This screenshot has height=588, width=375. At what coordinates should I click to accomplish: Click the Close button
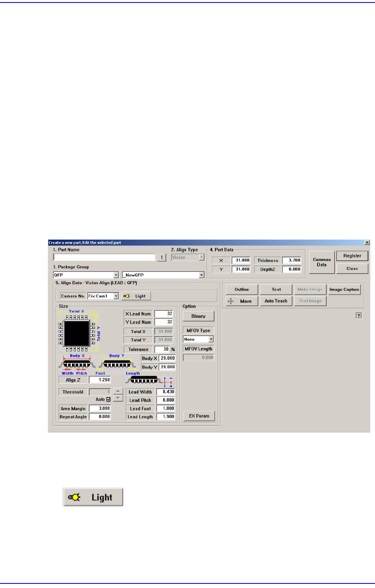click(x=352, y=269)
